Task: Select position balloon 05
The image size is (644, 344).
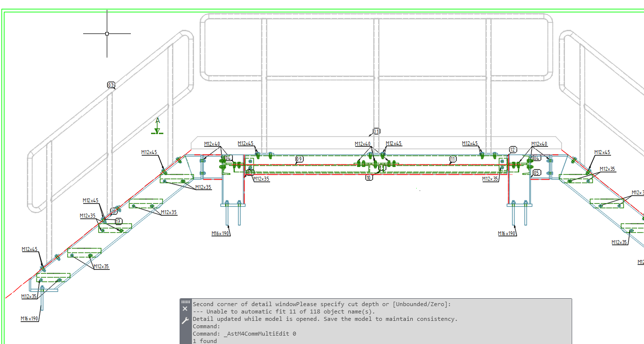Action: point(536,172)
